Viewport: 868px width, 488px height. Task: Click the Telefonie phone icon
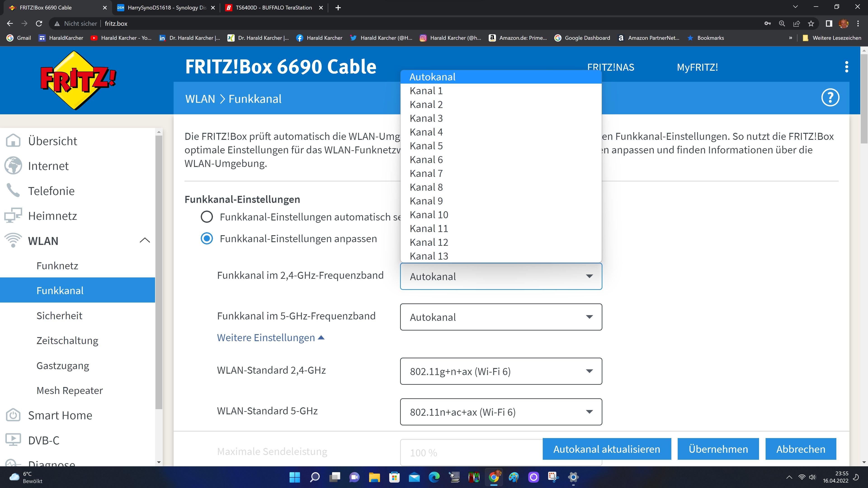(x=13, y=191)
